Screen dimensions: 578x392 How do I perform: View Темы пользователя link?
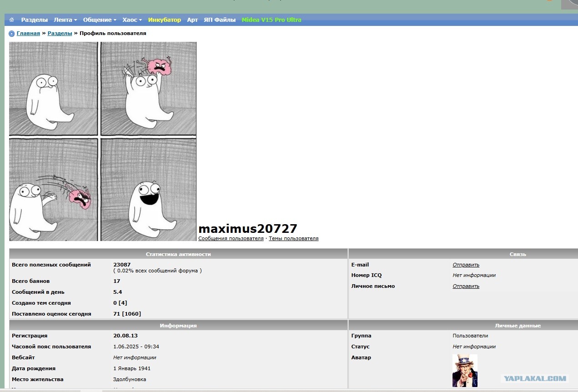294,238
